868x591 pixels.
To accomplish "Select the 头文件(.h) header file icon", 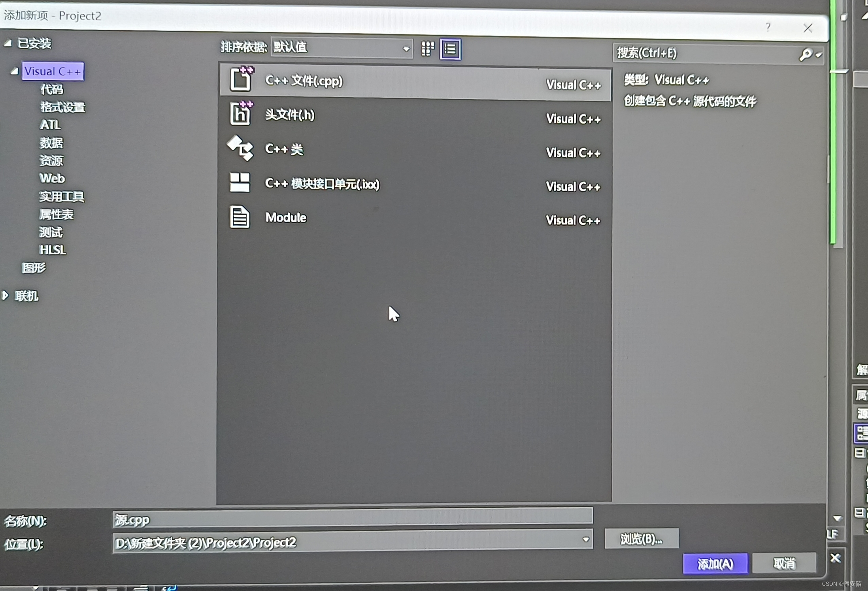I will point(240,114).
